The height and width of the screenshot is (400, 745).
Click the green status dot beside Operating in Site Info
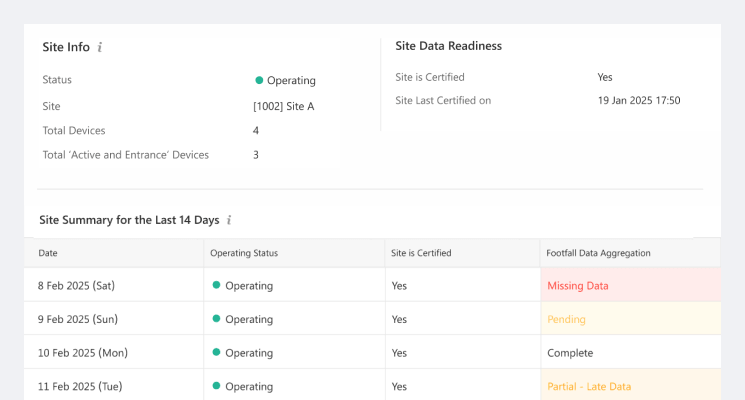pos(259,80)
